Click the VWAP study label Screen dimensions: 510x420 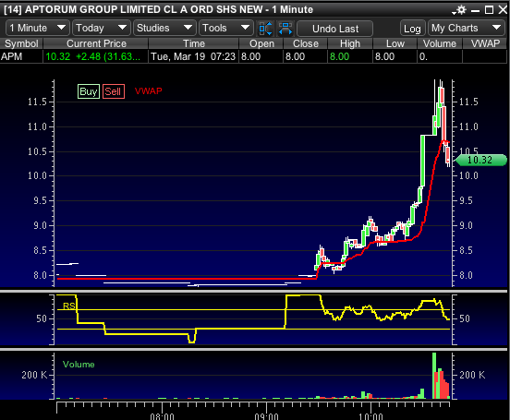(149, 91)
